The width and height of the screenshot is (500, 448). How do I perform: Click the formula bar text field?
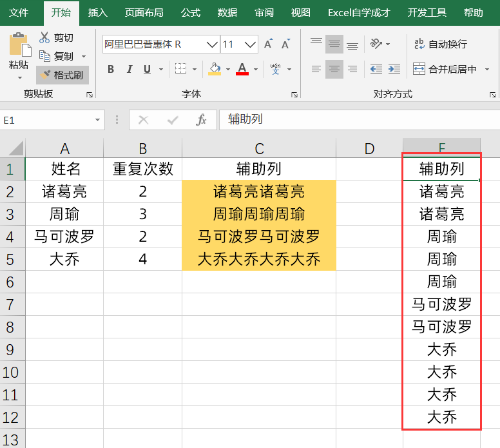point(360,120)
